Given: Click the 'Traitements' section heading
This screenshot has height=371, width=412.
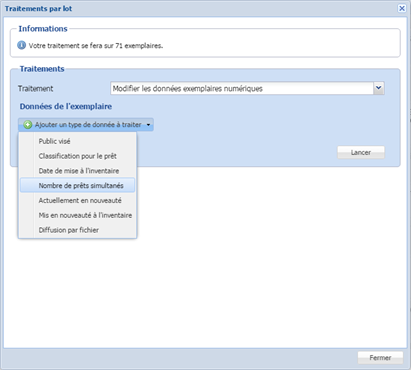Looking at the screenshot, I should (42, 69).
